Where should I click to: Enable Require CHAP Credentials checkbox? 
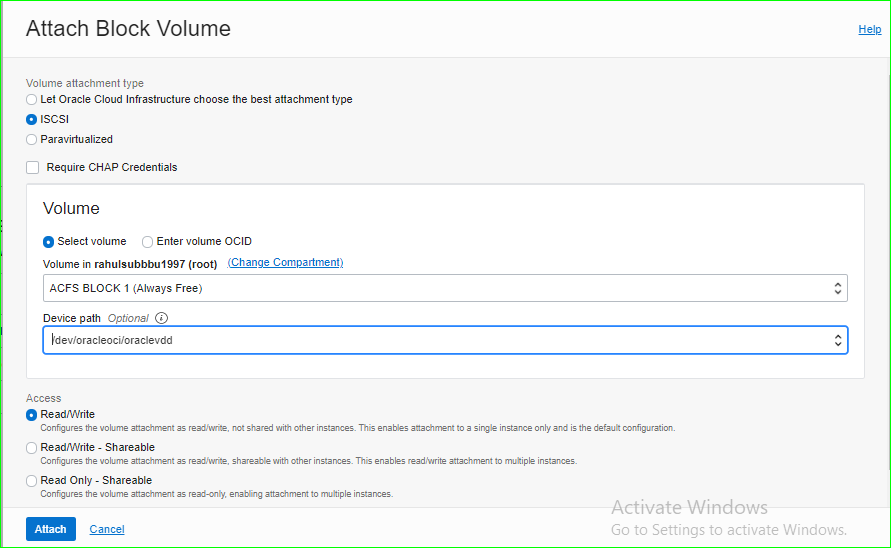click(33, 168)
